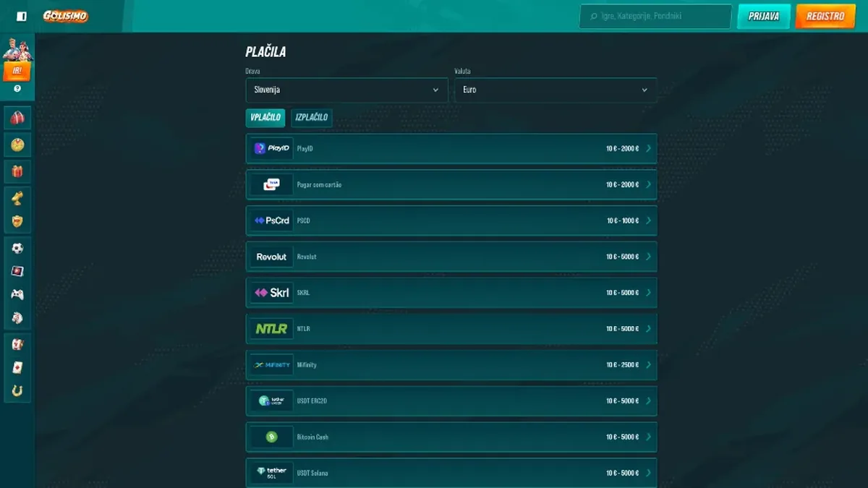The width and height of the screenshot is (868, 488).
Task: Click the Revolut payment logo
Action: (x=272, y=257)
